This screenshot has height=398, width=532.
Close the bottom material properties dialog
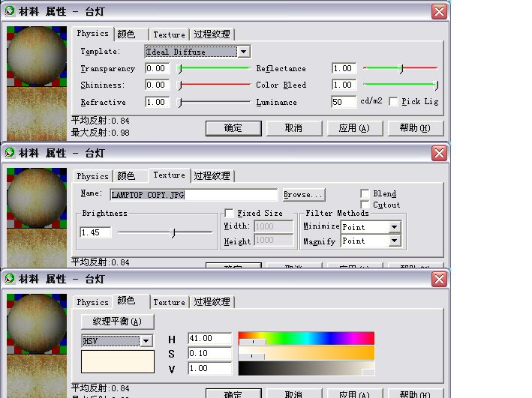pos(439,280)
